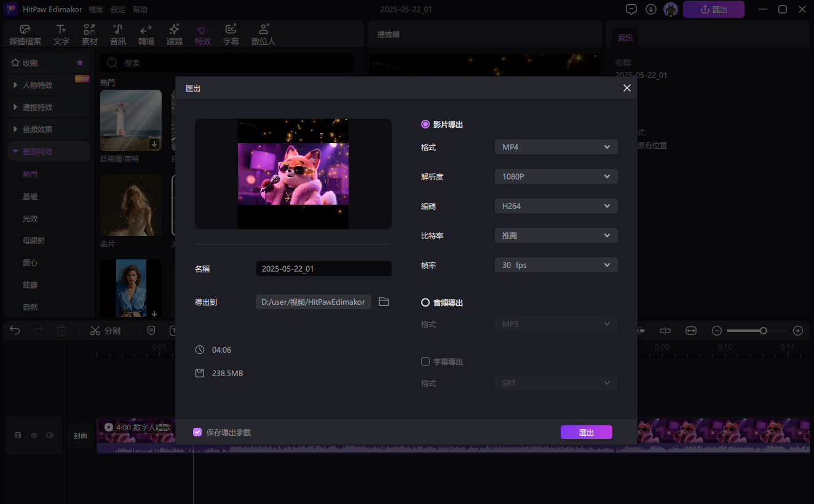Screen dimensions: 814x504
Task: Click the folder icon to browse export path
Action: tap(384, 302)
